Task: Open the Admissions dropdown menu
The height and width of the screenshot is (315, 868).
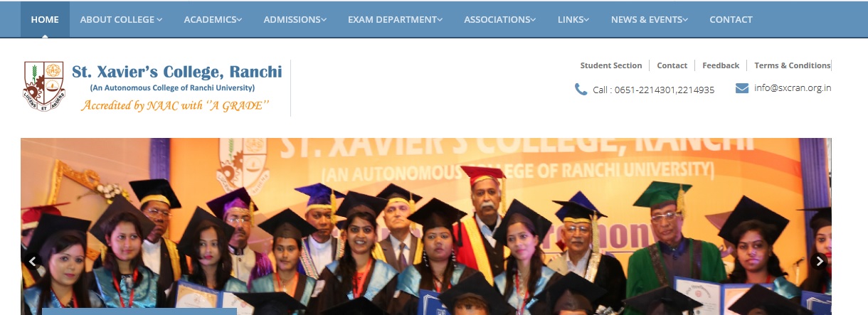Action: click(295, 20)
